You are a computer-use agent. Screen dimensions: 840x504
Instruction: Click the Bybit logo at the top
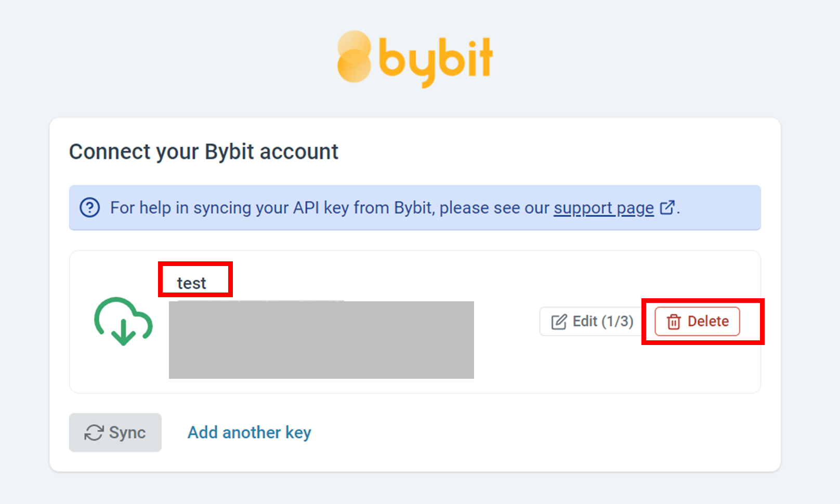point(416,57)
